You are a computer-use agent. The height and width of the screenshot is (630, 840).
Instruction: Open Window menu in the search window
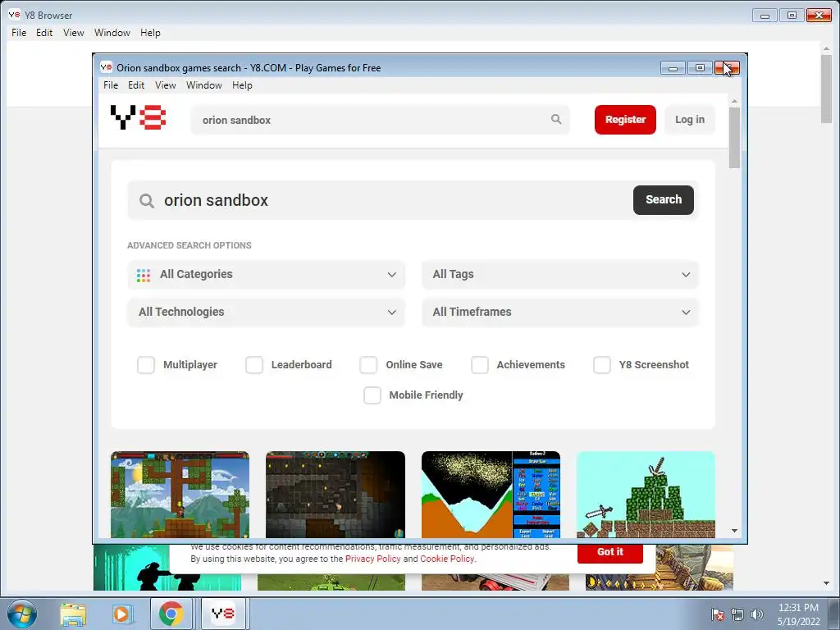204,85
